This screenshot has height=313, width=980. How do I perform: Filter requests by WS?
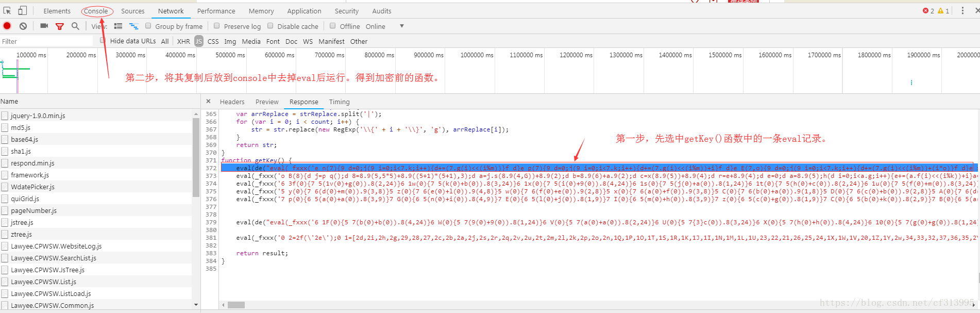coord(308,41)
